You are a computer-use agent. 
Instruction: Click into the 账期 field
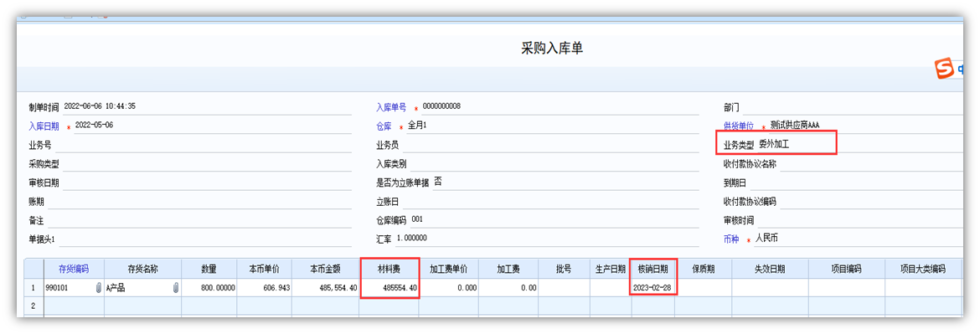point(199,202)
